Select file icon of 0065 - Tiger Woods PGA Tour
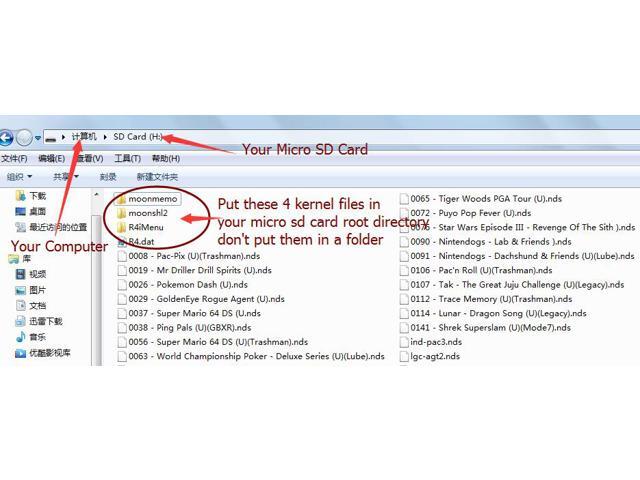This screenshot has width=640, height=480. pos(404,199)
